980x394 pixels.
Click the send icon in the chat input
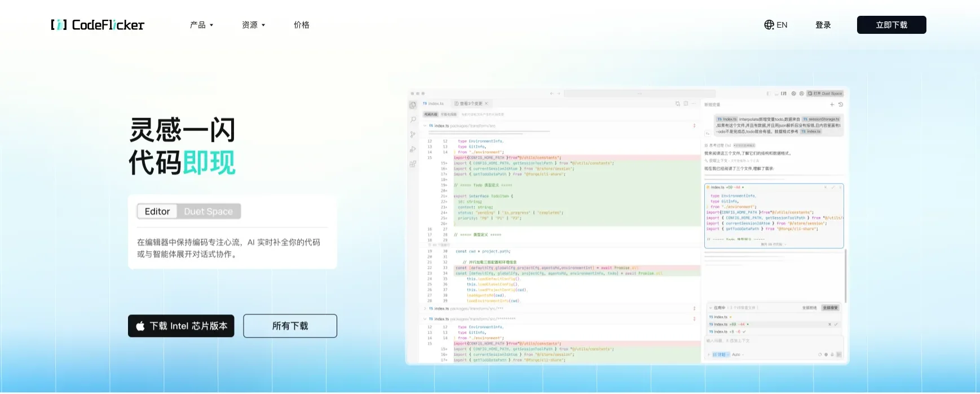coord(838,354)
